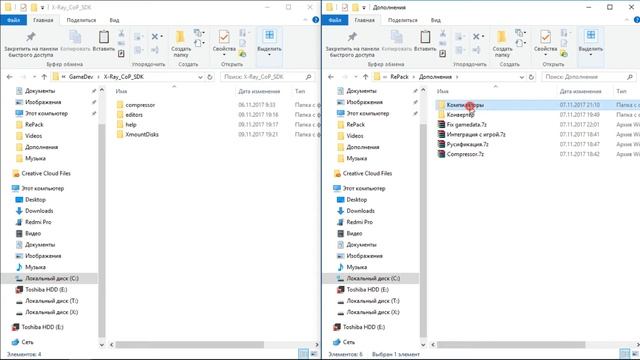640x360 pixels.
Task: Click Help question mark in left window
Action: (316, 20)
